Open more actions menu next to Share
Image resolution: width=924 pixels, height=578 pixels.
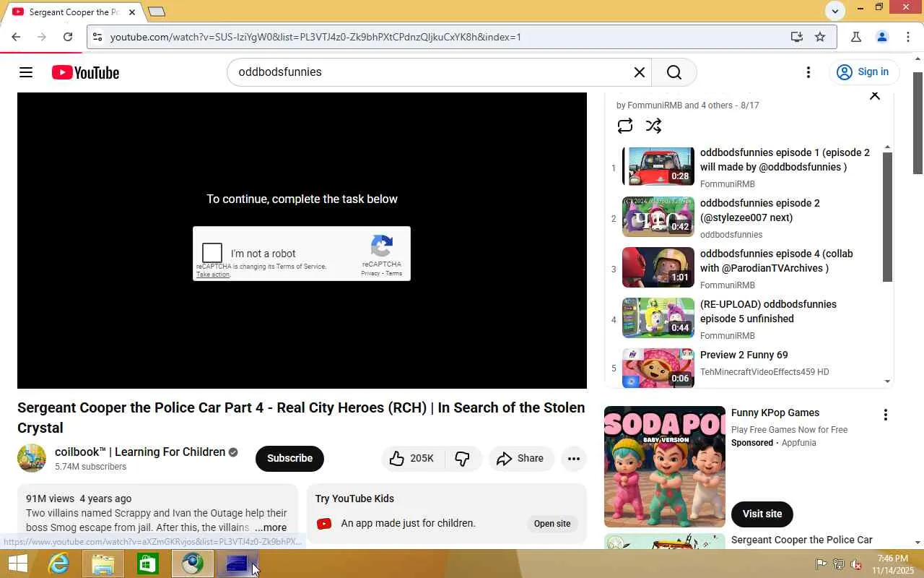(x=574, y=458)
